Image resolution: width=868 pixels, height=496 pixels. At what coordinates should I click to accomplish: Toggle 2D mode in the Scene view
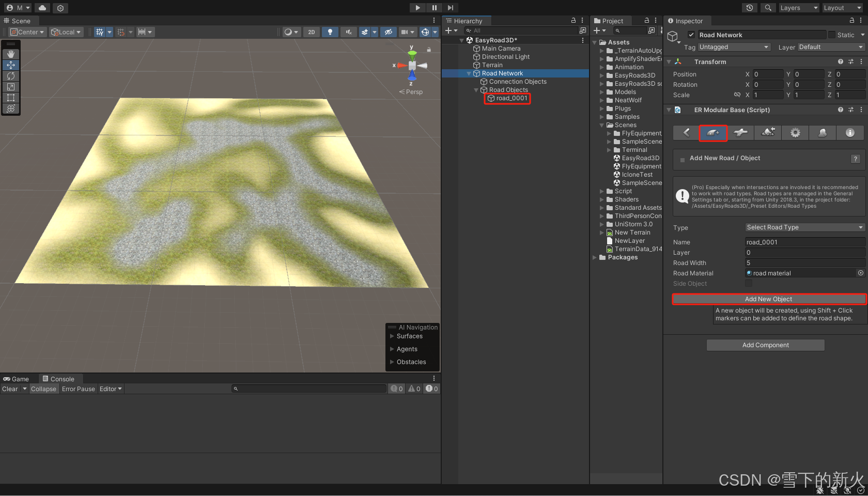(312, 32)
